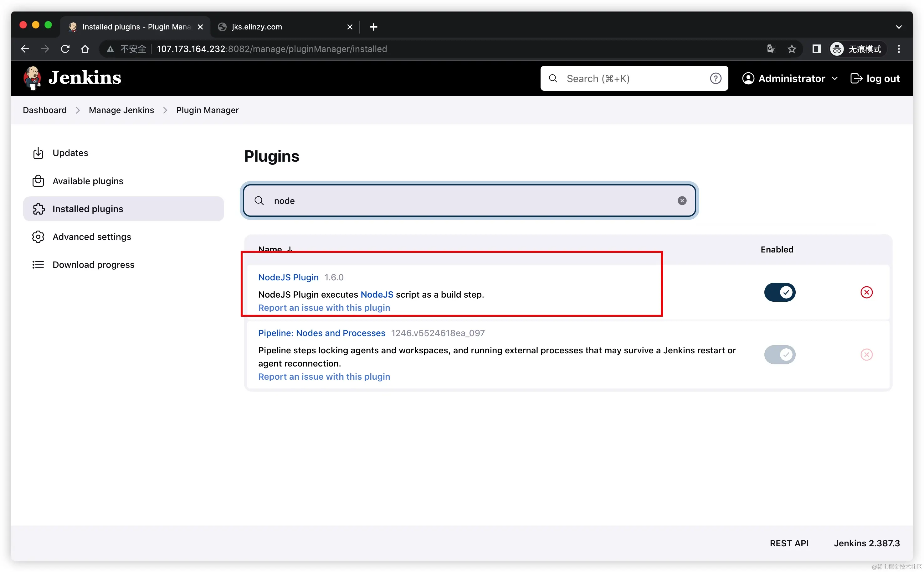Image resolution: width=924 pixels, height=572 pixels.
Task: Click the address bar URL
Action: click(272, 49)
